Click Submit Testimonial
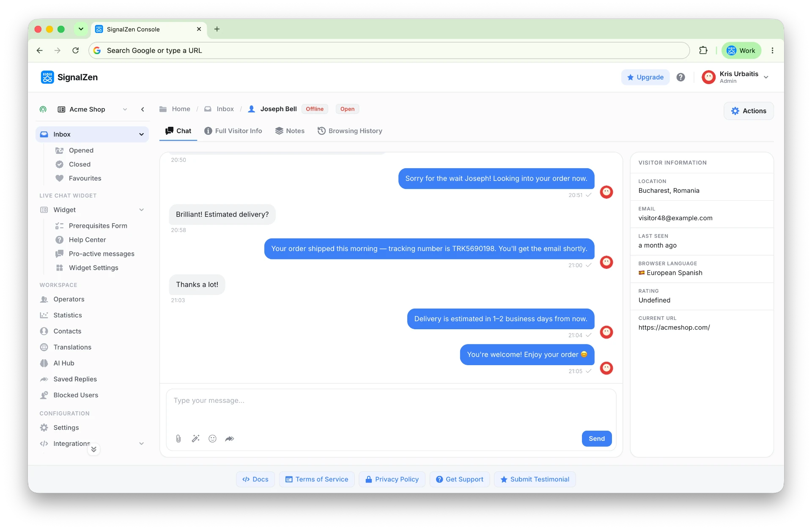This screenshot has height=530, width=812. coord(535,479)
